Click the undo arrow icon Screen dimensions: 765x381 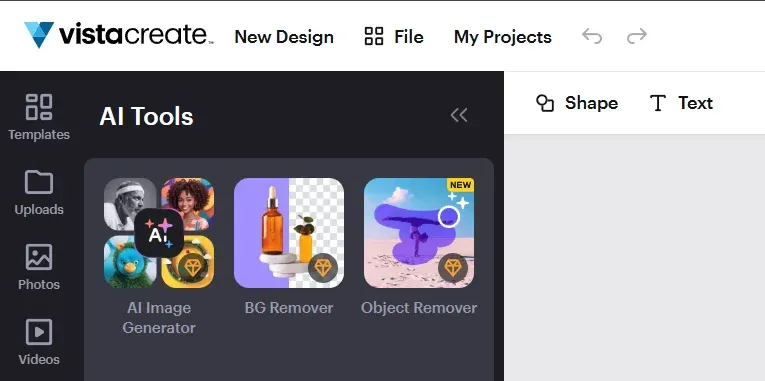592,36
